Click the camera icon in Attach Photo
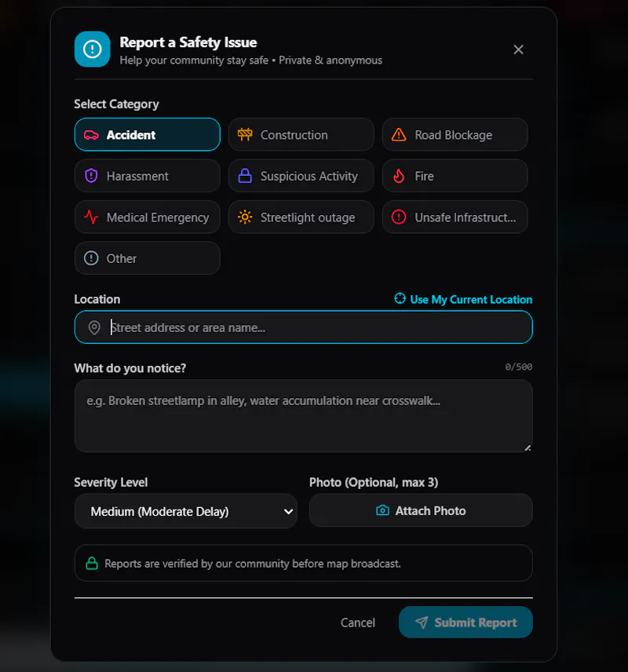Viewport: 628px width, 672px height. (382, 510)
